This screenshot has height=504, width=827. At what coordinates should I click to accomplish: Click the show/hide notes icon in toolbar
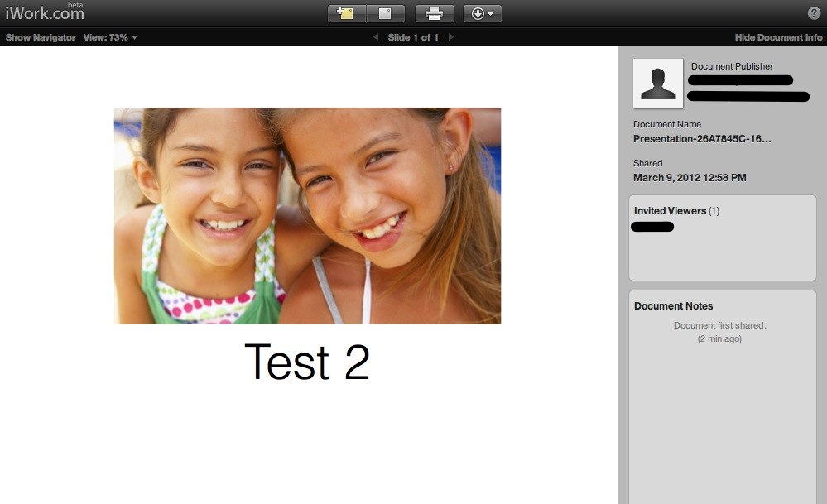[385, 13]
